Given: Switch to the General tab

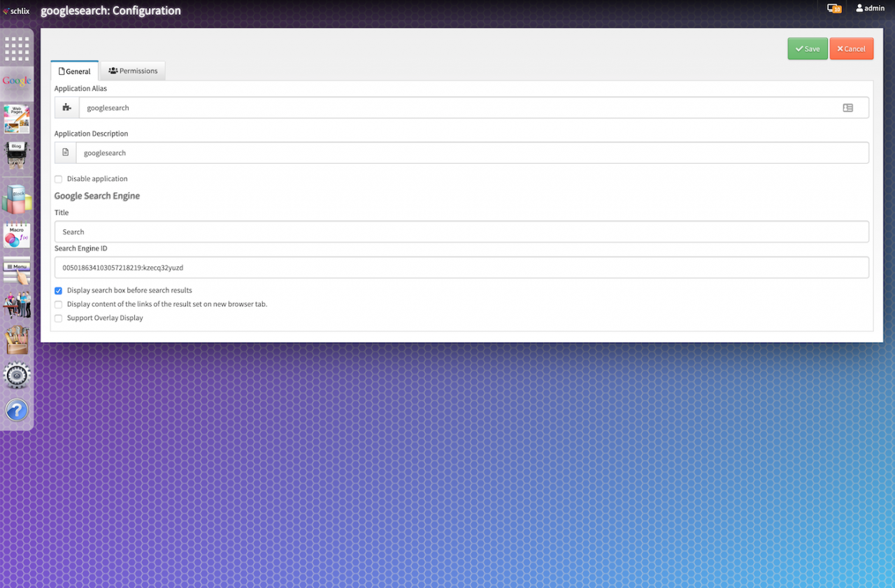Looking at the screenshot, I should (75, 71).
